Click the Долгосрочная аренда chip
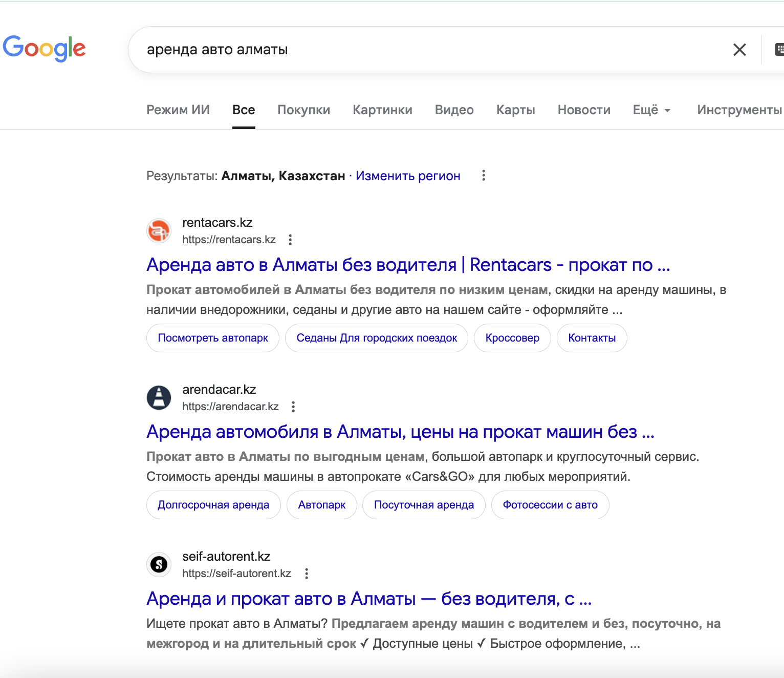The width and height of the screenshot is (784, 678). 213,505
